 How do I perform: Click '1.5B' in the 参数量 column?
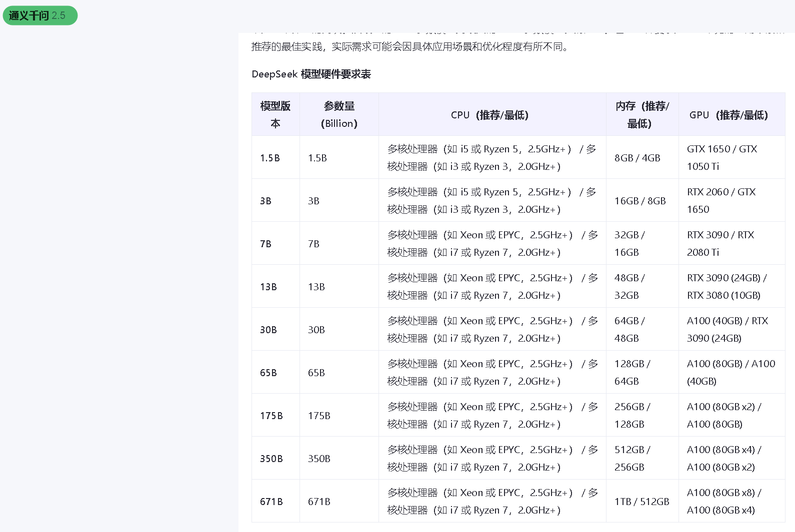click(317, 158)
